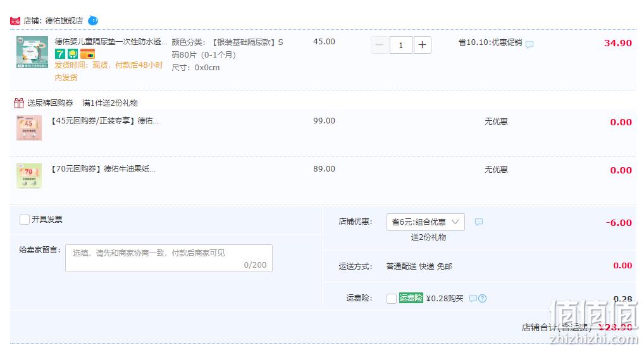Click the subtotal price 34.90
Screen dimensions: 644x350
click(617, 43)
